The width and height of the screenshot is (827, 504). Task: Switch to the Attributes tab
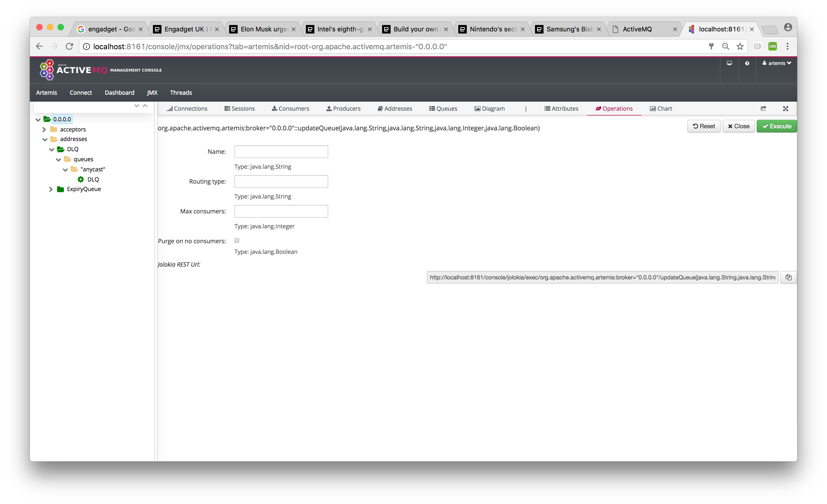561,109
